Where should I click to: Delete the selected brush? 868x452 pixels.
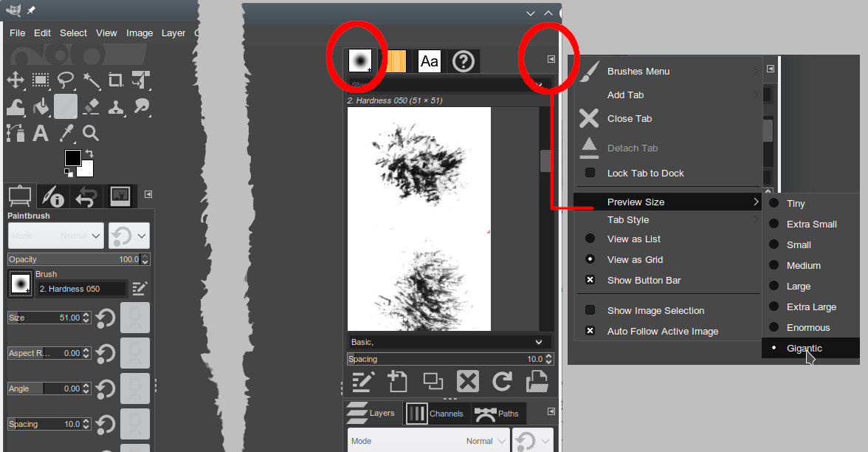(468, 382)
